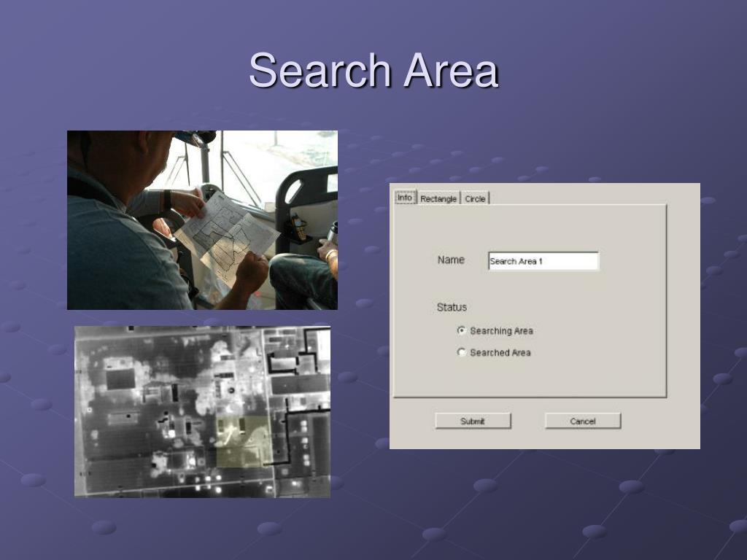This screenshot has height=560, width=747.
Task: Click the yellow highlighted search area on aerial image
Action: [244, 441]
